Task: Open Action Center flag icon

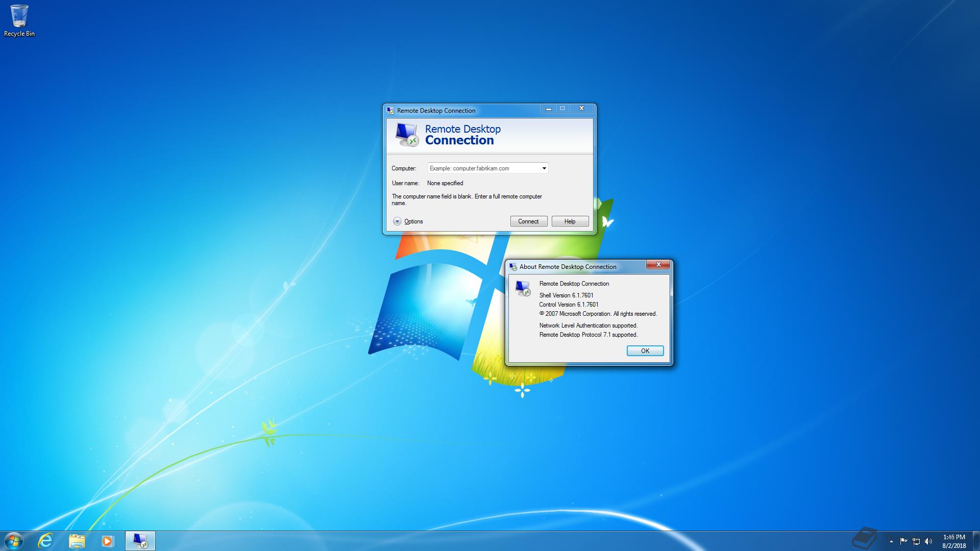Action: [903, 541]
